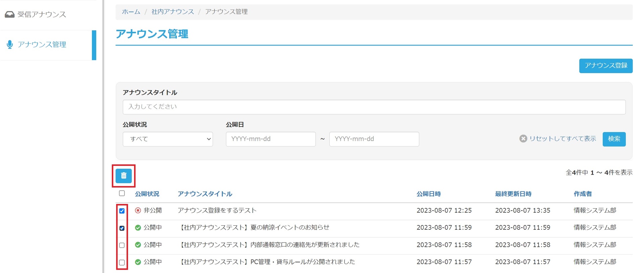Click green status icon in 内部通報窓口 row
The image size is (644, 273).
point(138,245)
